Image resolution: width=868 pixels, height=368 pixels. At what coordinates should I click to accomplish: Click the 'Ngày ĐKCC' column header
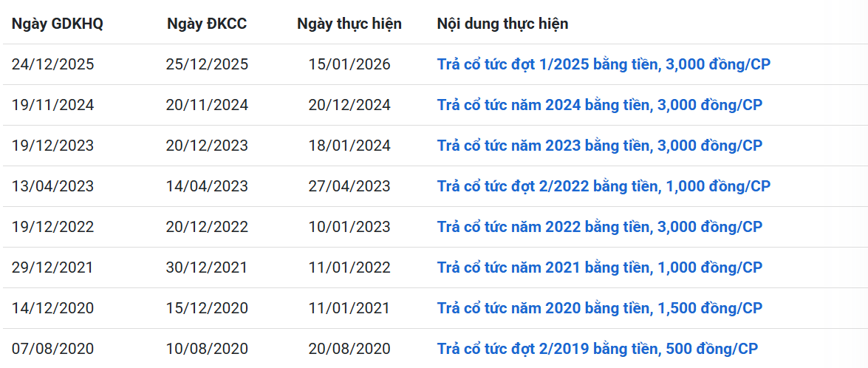[x=207, y=24]
